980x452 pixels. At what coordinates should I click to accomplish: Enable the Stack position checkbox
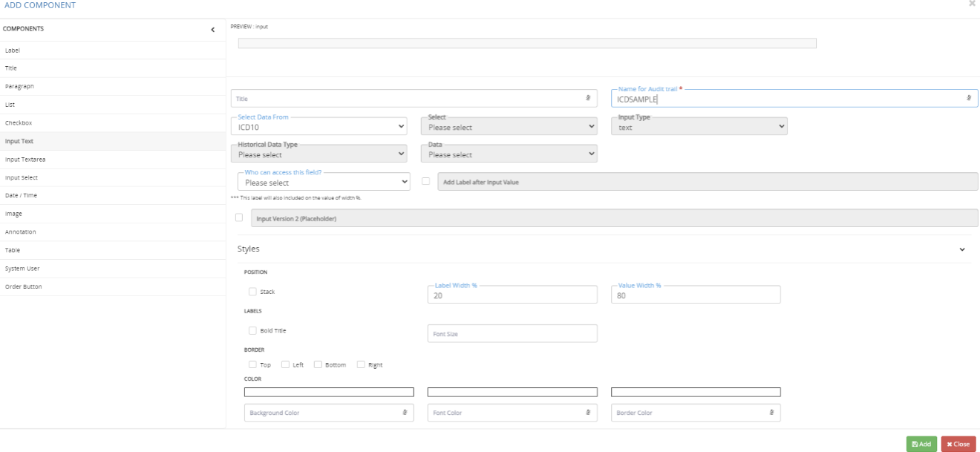tap(252, 292)
